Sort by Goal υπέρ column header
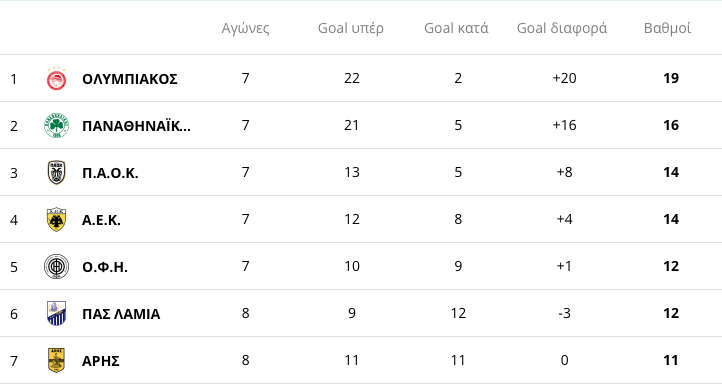This screenshot has height=385, width=722. point(351,28)
